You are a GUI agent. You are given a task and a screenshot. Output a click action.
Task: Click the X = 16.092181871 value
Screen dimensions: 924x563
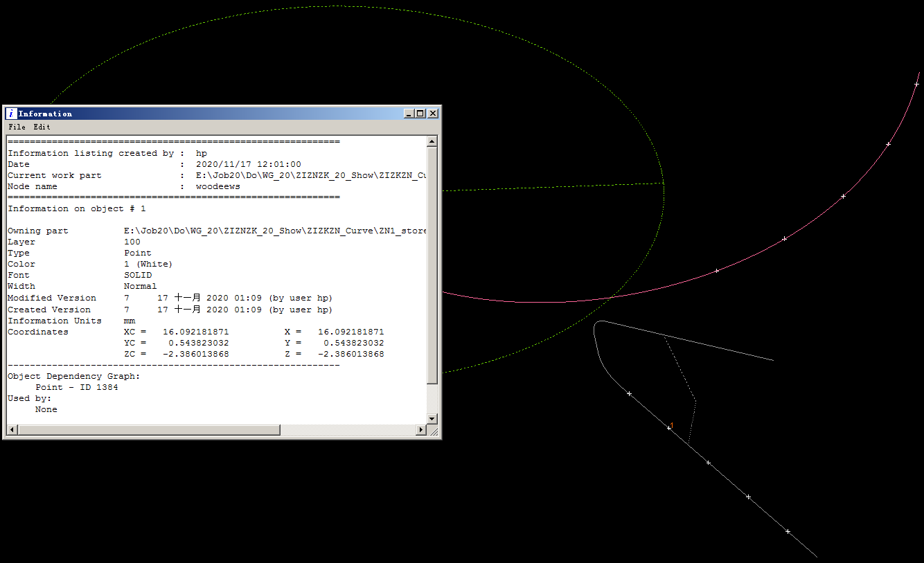coord(351,332)
